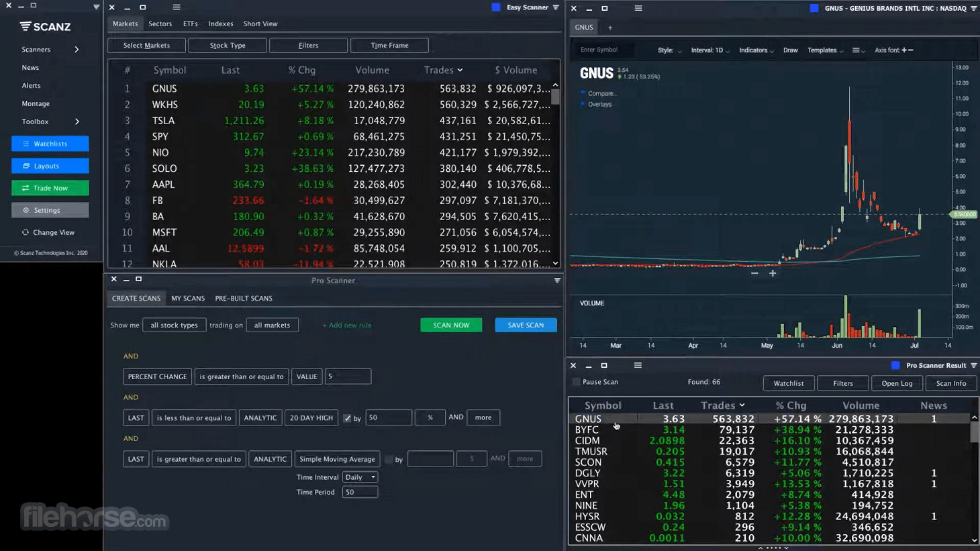Image resolution: width=980 pixels, height=551 pixels.
Task: Click SAVE SCAN button
Action: 526,325
